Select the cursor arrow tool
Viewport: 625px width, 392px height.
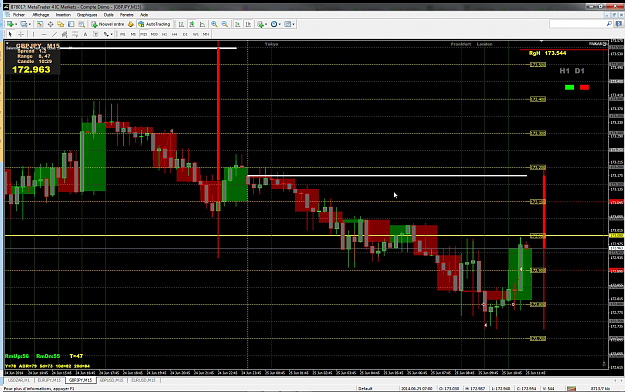point(10,34)
